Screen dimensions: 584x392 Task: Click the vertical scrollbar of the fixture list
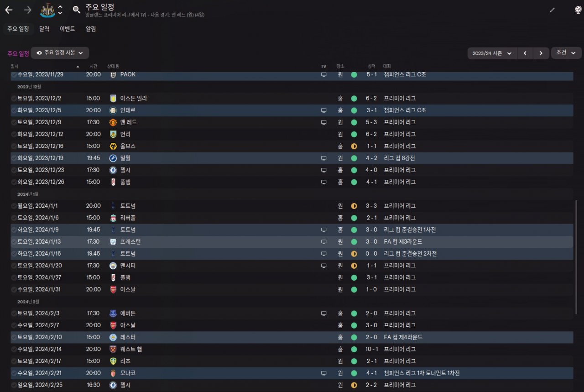coord(576,256)
